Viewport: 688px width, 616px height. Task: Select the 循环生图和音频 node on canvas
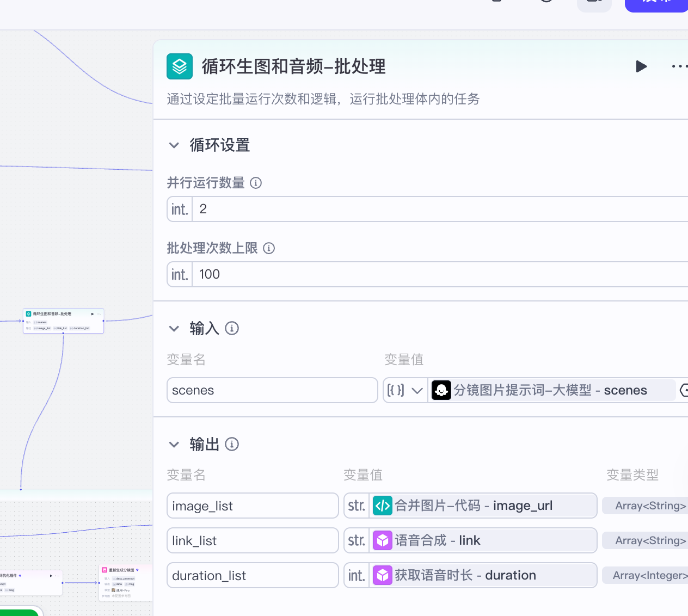pyautogui.click(x=63, y=321)
